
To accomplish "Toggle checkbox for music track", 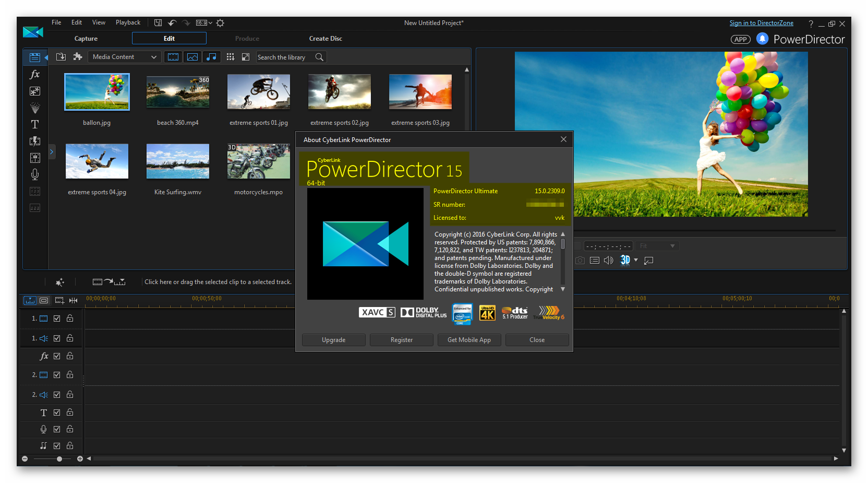I will [x=57, y=446].
